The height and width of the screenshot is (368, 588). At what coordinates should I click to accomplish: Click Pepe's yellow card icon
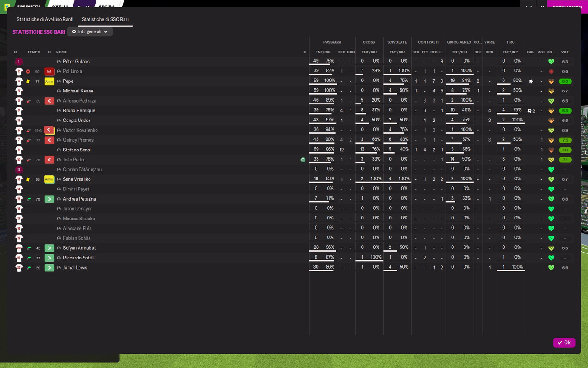pos(28,81)
